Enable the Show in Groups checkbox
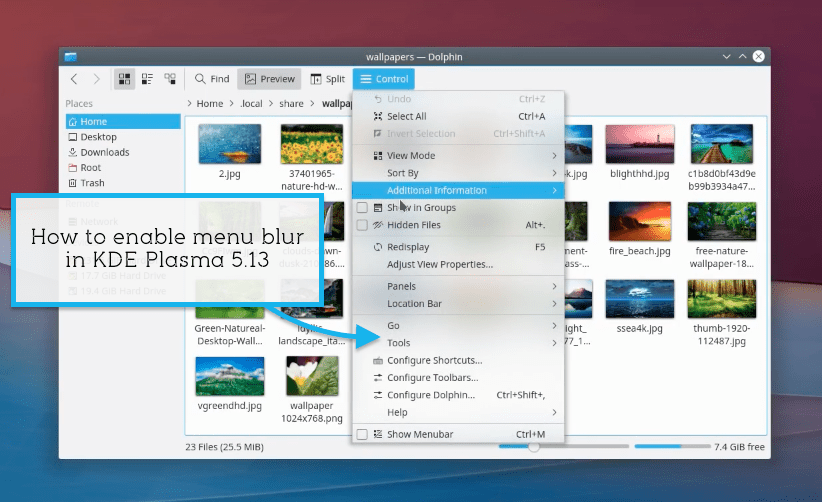This screenshot has width=822, height=502. click(x=363, y=208)
